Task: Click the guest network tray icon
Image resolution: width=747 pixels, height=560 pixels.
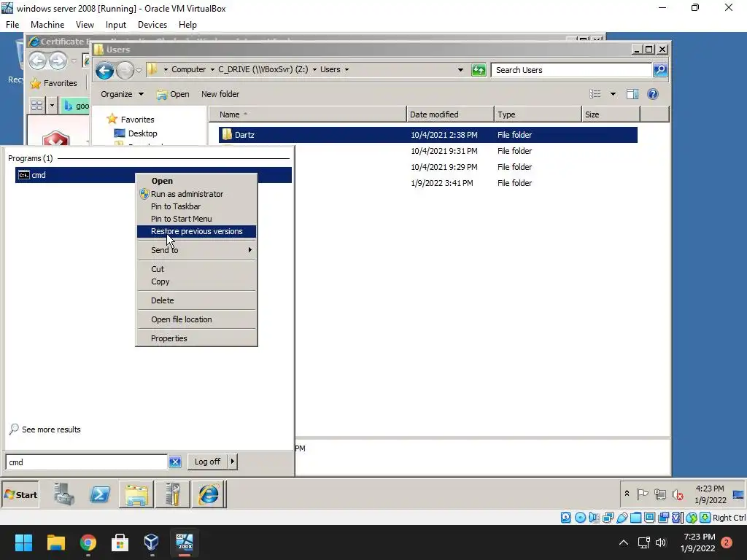Action: [x=659, y=495]
